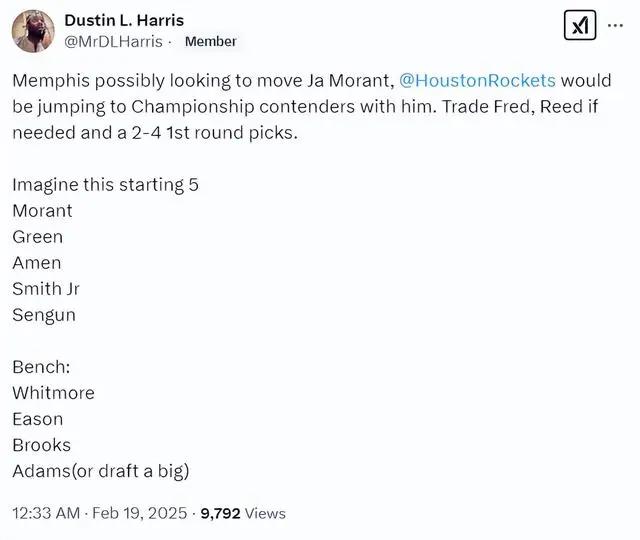Open the Dustin L. Harris display name
The image size is (640, 540).
pyautogui.click(x=124, y=20)
